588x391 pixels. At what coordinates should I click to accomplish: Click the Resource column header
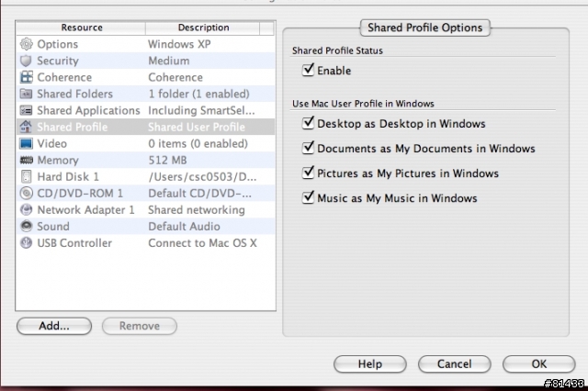81,28
